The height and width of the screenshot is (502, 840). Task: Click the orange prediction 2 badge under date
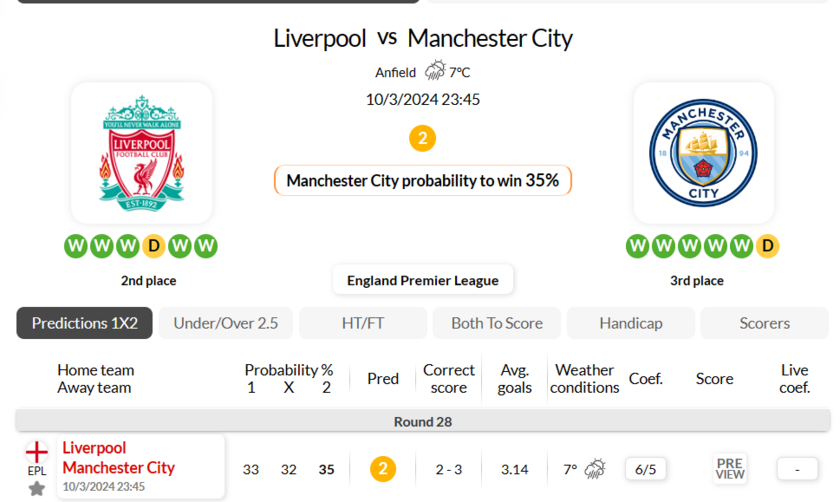[422, 139]
